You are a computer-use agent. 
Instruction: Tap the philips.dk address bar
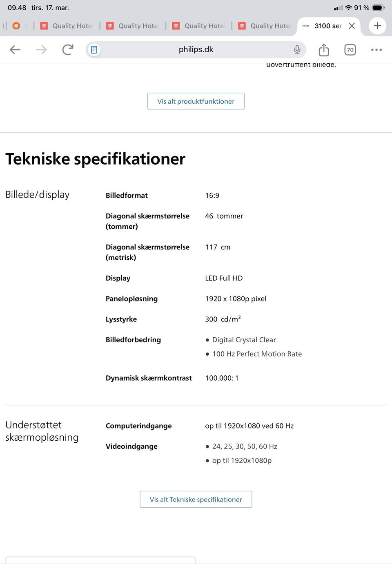pyautogui.click(x=195, y=49)
